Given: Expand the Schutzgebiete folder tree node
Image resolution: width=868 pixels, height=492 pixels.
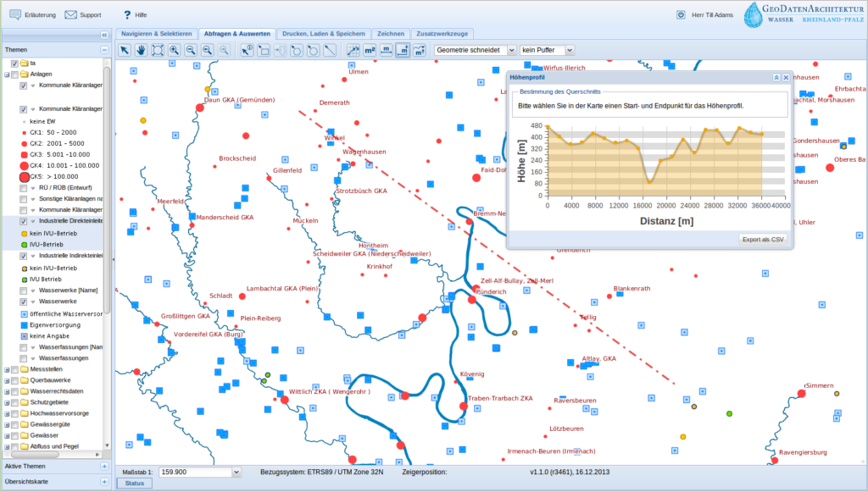Looking at the screenshot, I should pyautogui.click(x=7, y=402).
